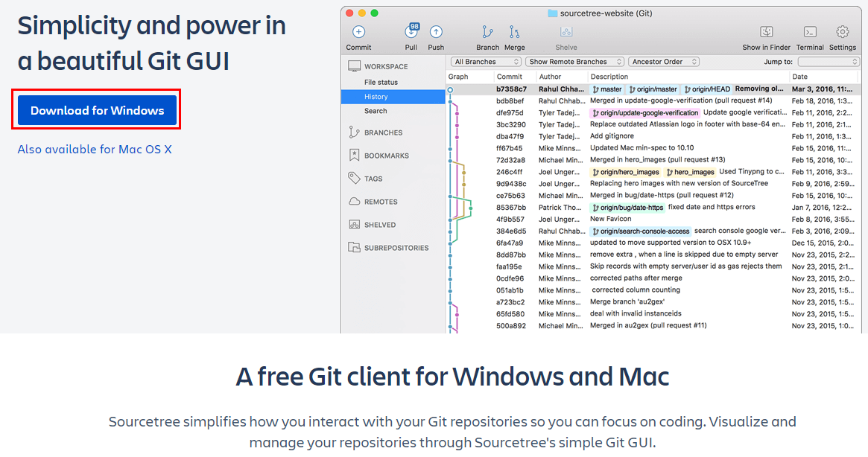Viewport: 868px width, 457px height.
Task: Click the Tags sidebar icon
Action: click(x=355, y=178)
